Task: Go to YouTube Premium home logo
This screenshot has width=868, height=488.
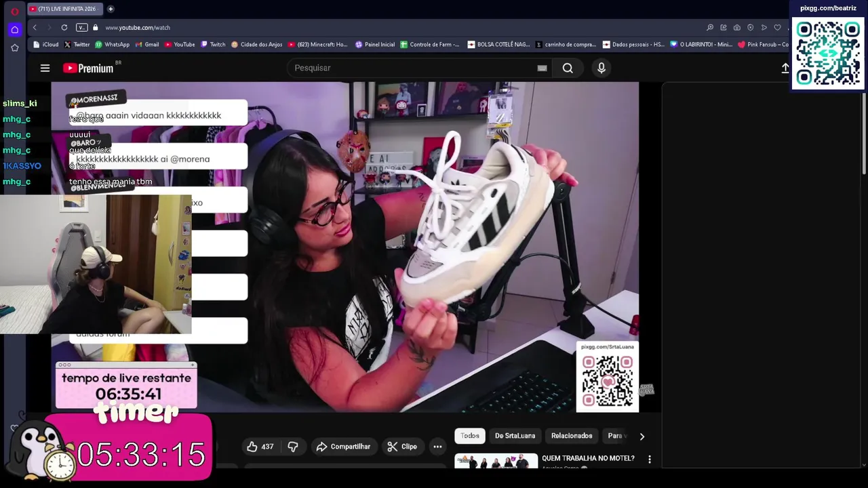Action: tap(89, 68)
